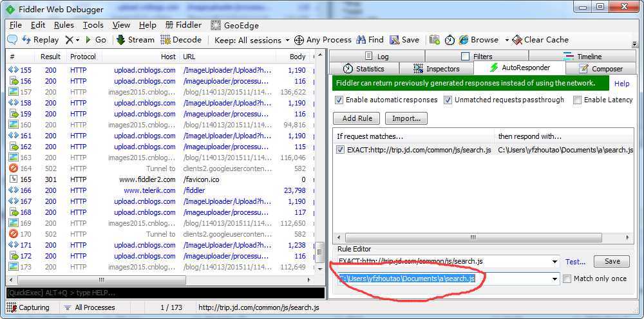Select session 165 www.fiddler2.com /favicon.ico
Viewport: 644px width, 319px height.
[160, 179]
